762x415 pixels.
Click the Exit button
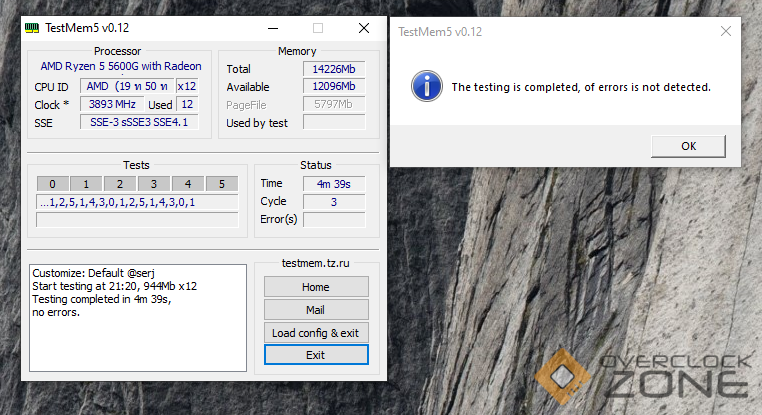[x=316, y=355]
